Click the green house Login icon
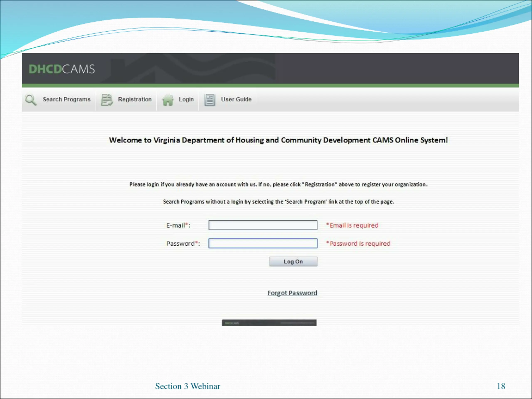Image resolution: width=532 pixels, height=399 pixels. 168,100
